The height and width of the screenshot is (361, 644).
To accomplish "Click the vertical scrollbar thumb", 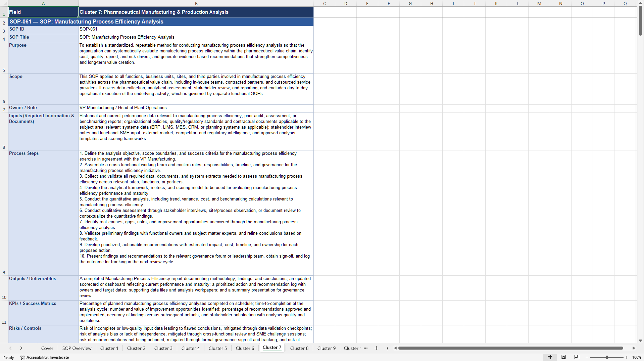I will tap(640, 21).
